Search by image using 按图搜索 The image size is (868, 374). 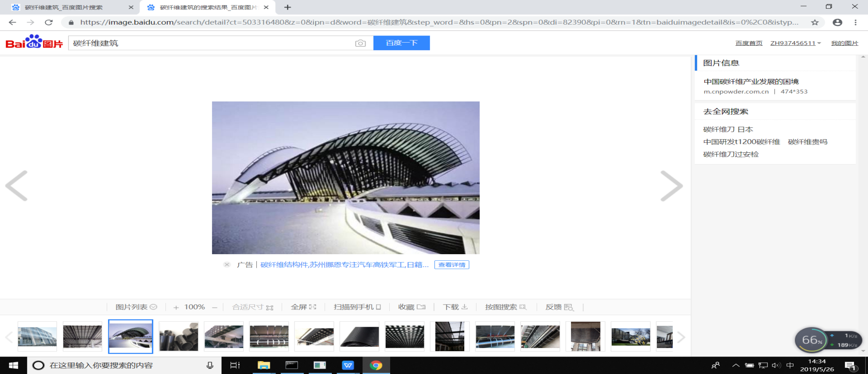pyautogui.click(x=505, y=307)
